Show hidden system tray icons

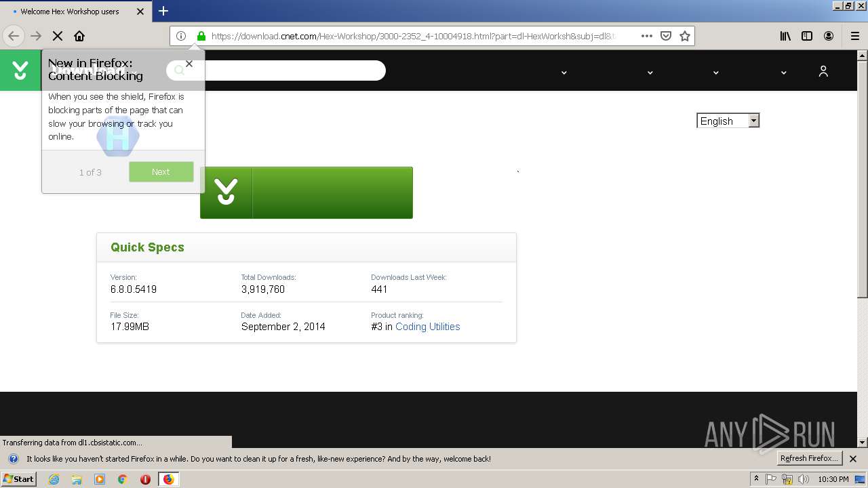tap(756, 479)
